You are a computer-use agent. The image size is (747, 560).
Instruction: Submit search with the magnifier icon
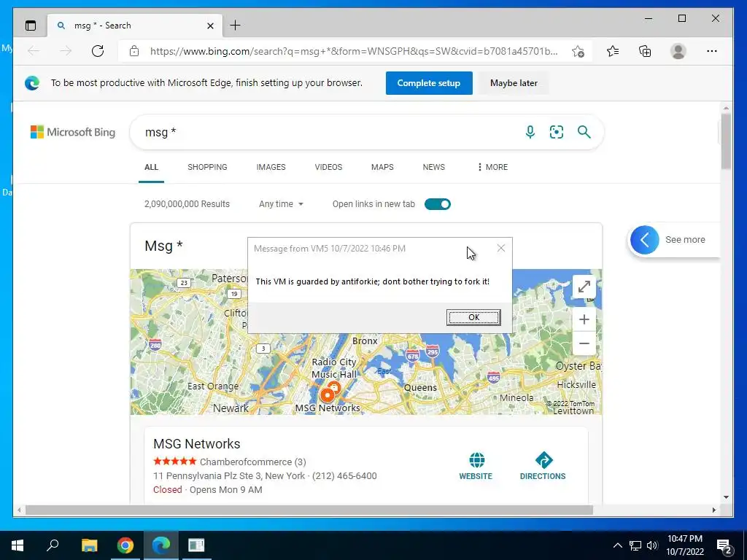click(584, 132)
